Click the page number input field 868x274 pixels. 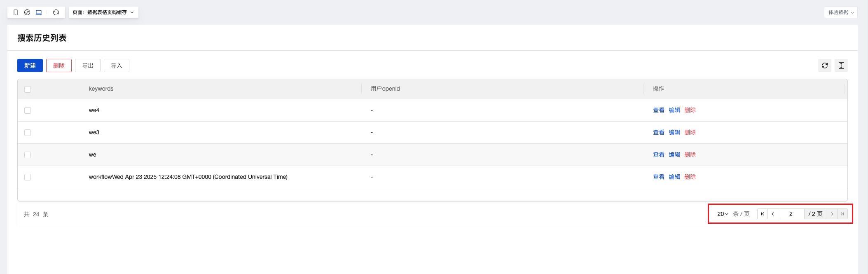[791, 214]
